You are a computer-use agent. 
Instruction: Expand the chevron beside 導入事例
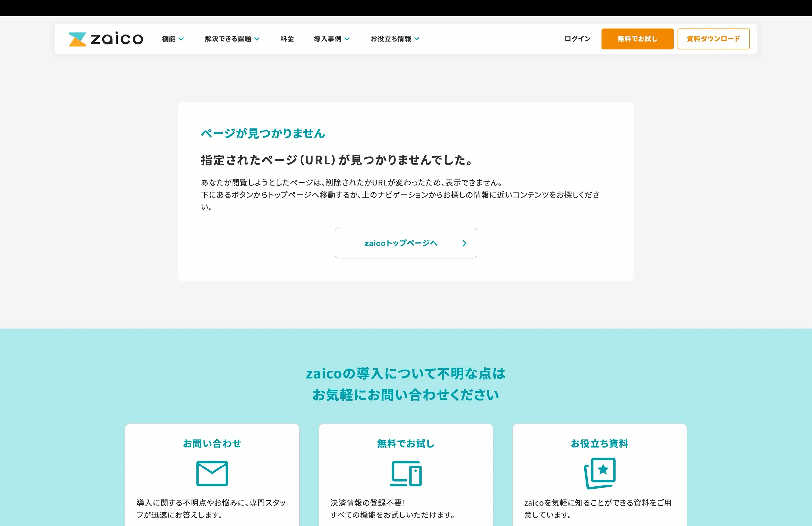tap(347, 39)
